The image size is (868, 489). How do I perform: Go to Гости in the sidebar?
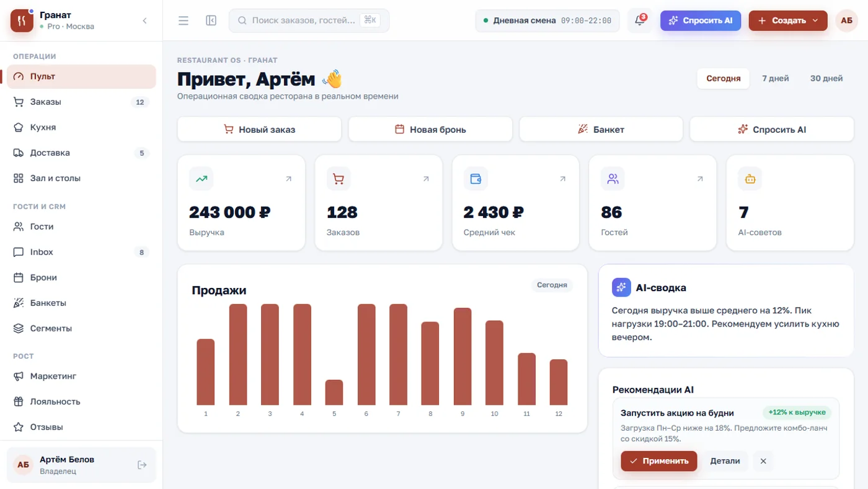pos(81,227)
